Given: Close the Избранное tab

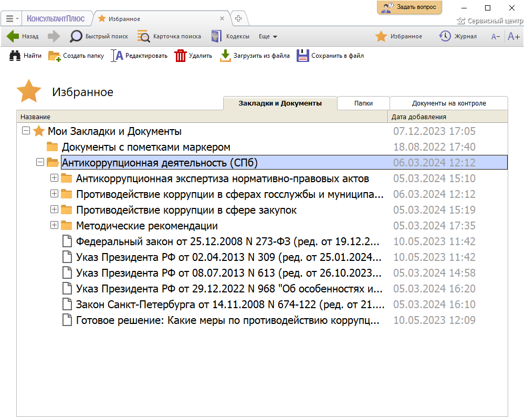Looking at the screenshot, I should [x=222, y=18].
